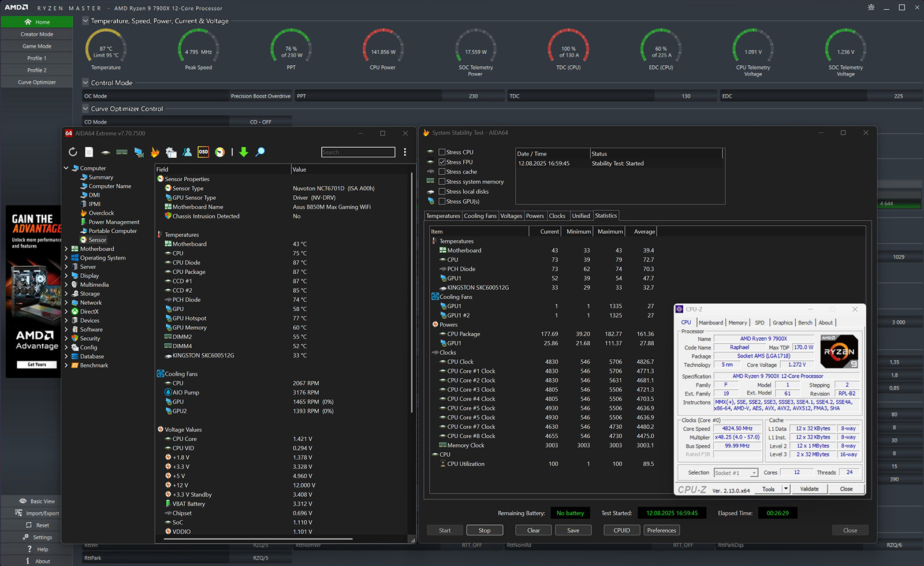Select the Sensor item in AIDA64 tree
The width and height of the screenshot is (924, 566).
[97, 240]
